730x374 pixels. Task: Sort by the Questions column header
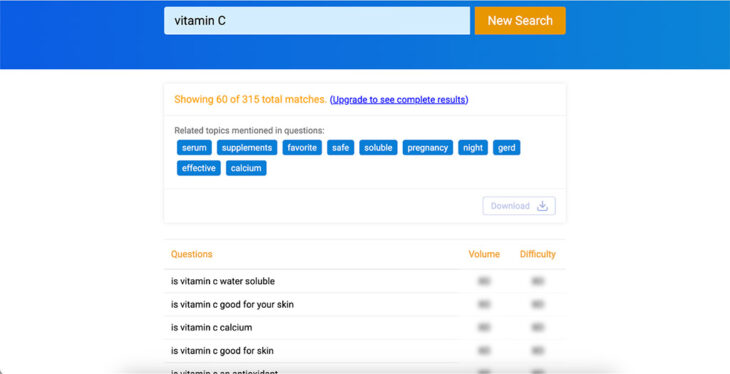191,254
